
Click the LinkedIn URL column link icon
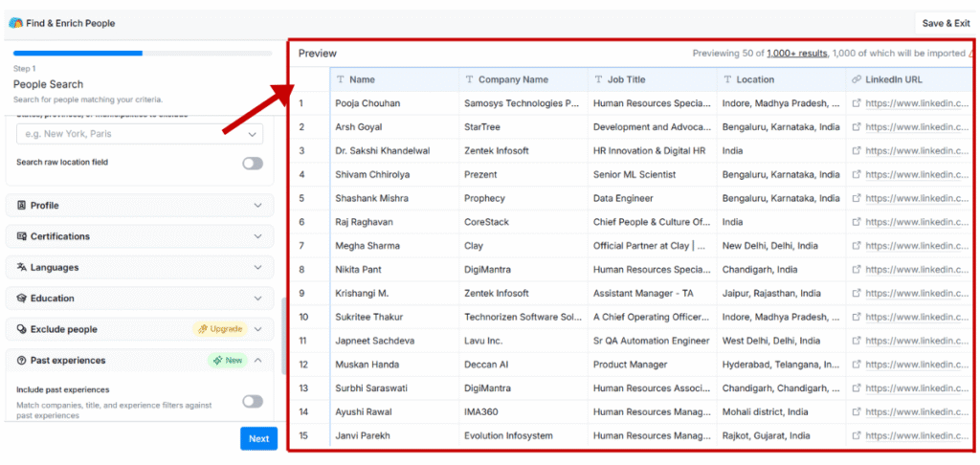point(855,79)
